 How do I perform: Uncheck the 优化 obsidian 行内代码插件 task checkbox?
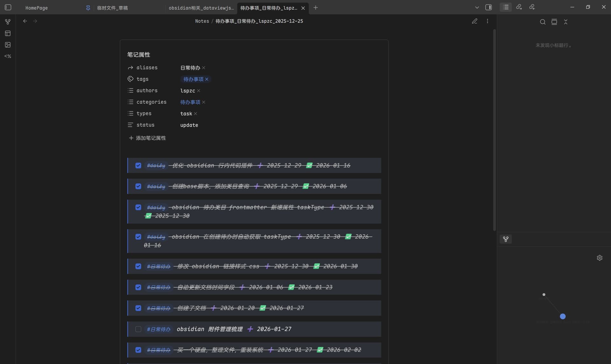[138, 165]
